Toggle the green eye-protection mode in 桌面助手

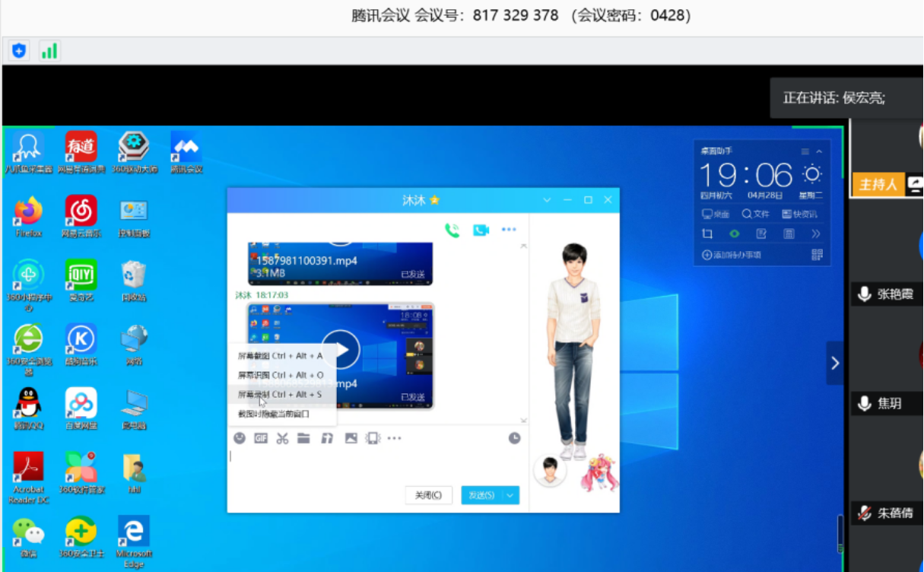[x=733, y=234]
